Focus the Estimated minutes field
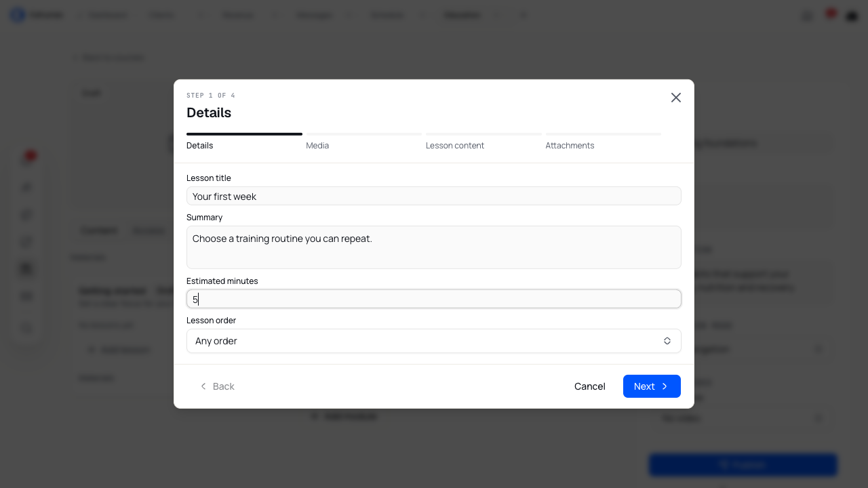The image size is (868, 488). pos(434,299)
